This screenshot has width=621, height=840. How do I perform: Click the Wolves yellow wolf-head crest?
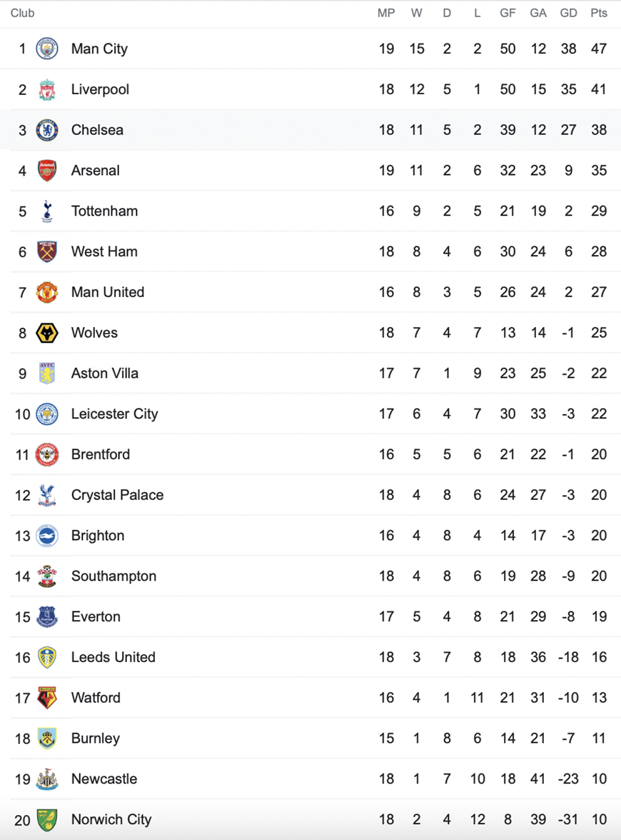47,333
